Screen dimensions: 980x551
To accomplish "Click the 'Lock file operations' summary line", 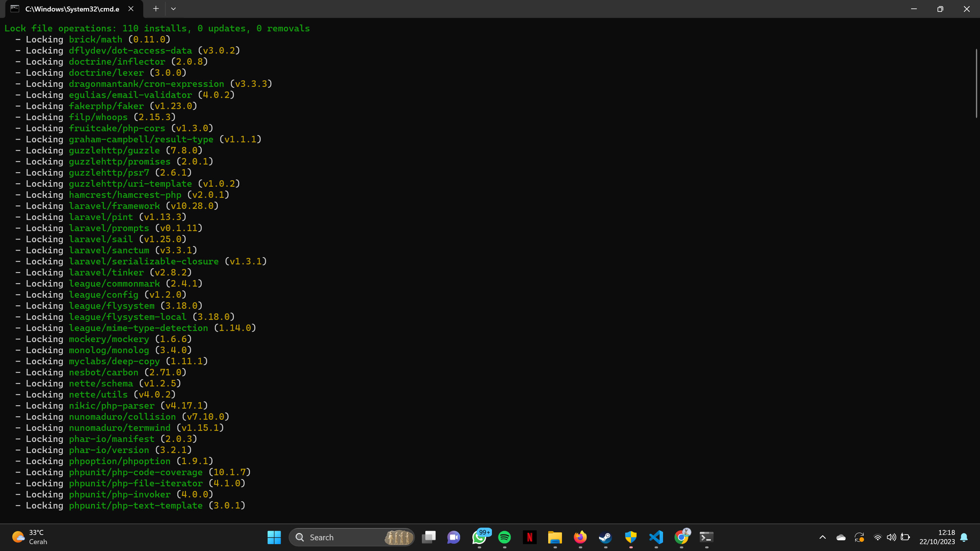I will coord(157,28).
